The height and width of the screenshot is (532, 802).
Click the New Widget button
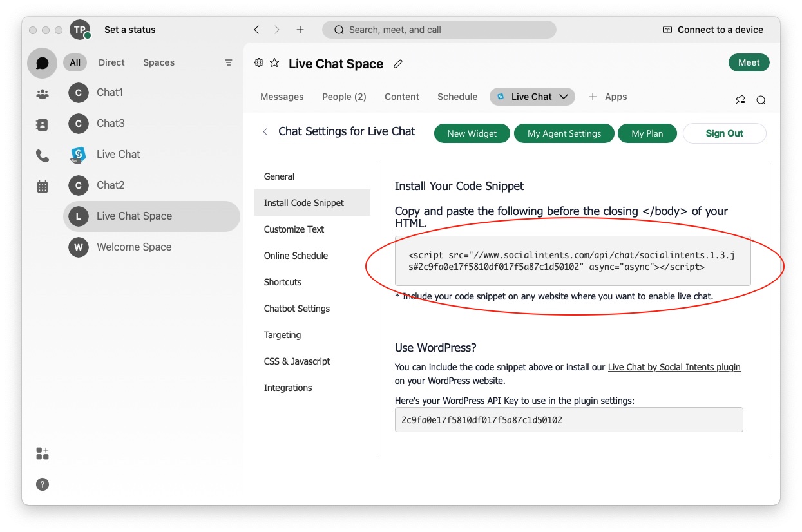coord(472,133)
